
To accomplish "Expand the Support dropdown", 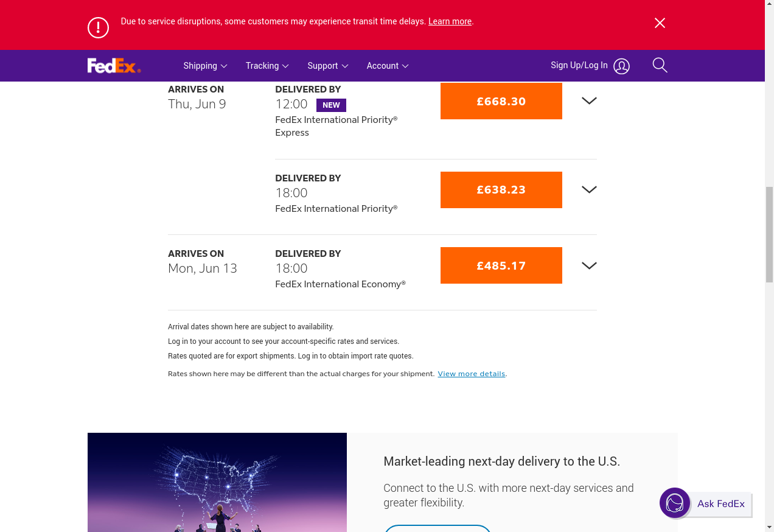I will [327, 66].
